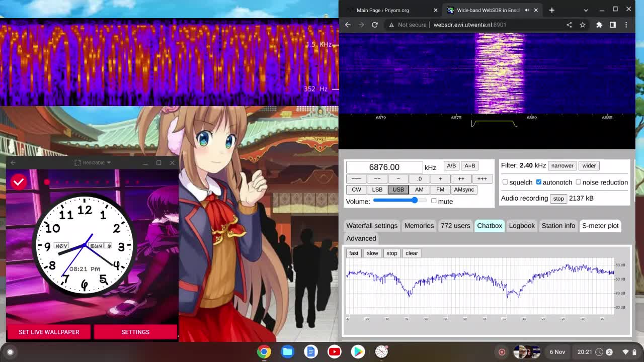Open Chrome from the shelf
Viewport: 644px width, 362px height.
click(x=264, y=351)
